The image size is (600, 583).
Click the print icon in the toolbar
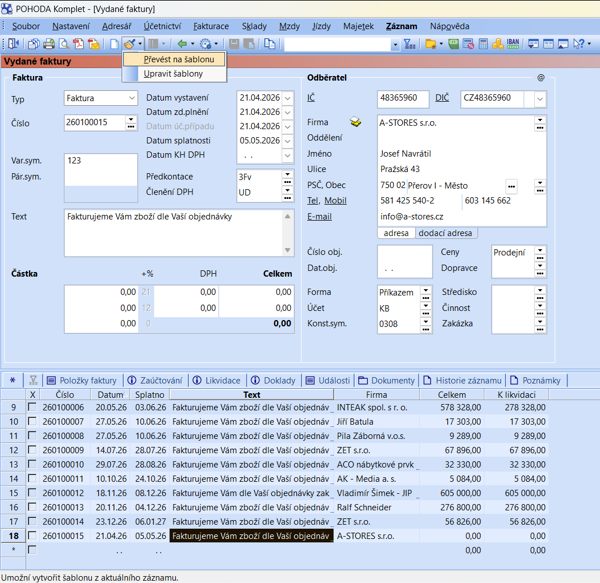point(48,44)
